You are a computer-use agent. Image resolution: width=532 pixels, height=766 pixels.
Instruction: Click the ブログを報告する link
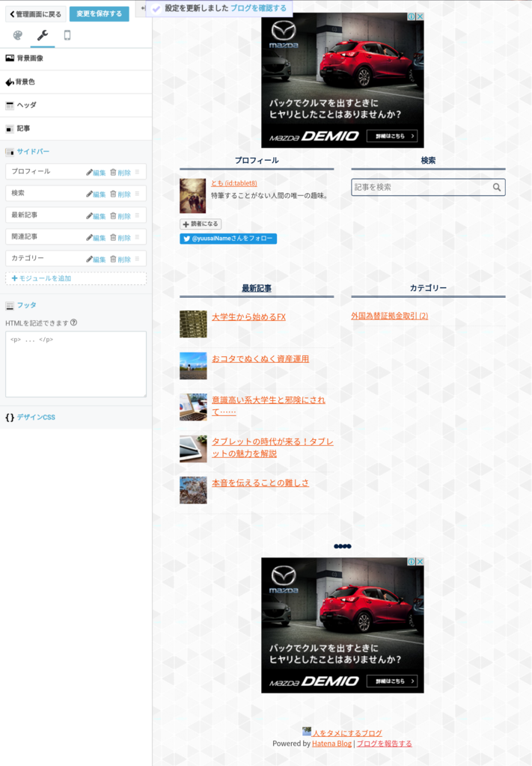pyautogui.click(x=384, y=744)
